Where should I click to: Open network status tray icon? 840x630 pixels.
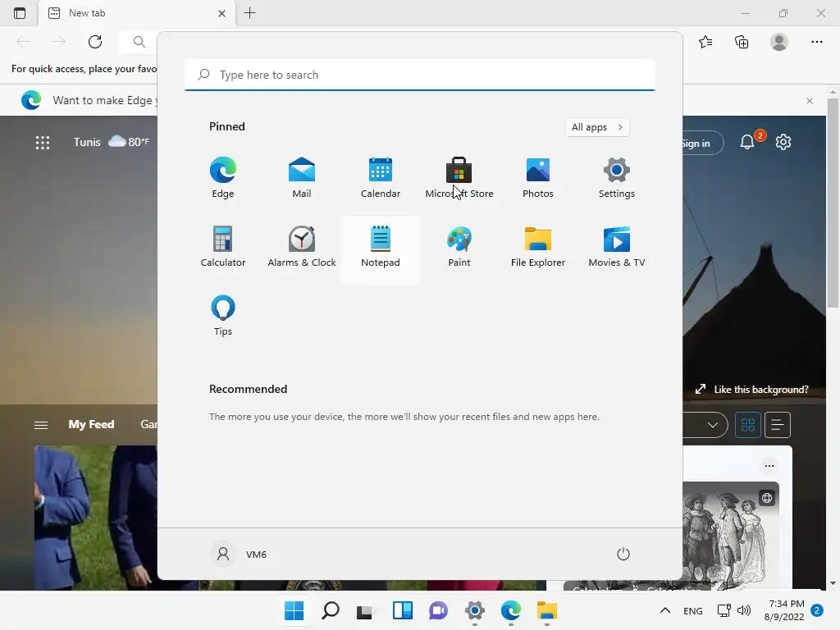click(x=724, y=610)
